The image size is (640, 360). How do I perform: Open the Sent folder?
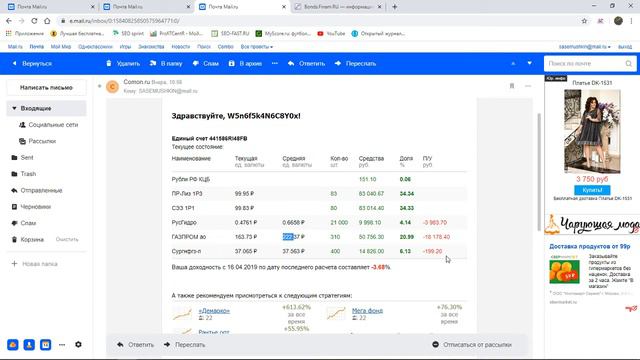(x=22, y=158)
